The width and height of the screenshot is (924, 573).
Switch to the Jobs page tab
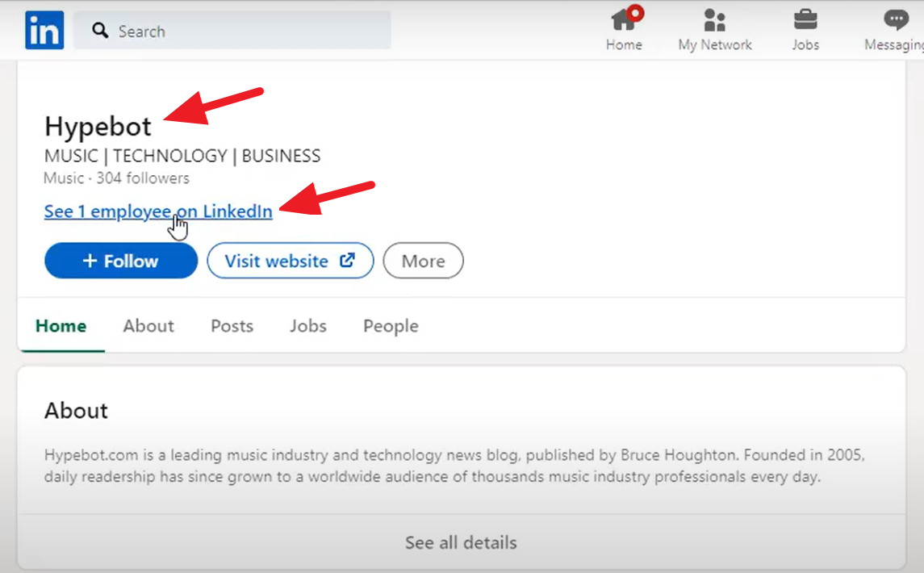click(308, 326)
